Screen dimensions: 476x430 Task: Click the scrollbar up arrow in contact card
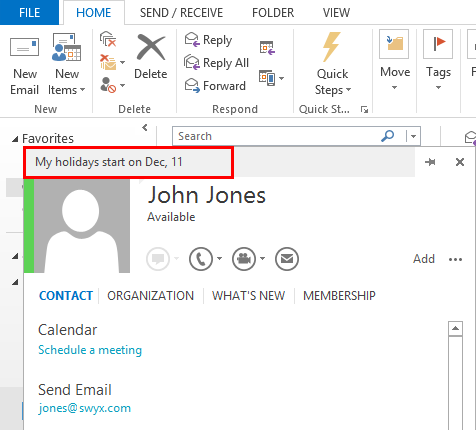pos(455,329)
